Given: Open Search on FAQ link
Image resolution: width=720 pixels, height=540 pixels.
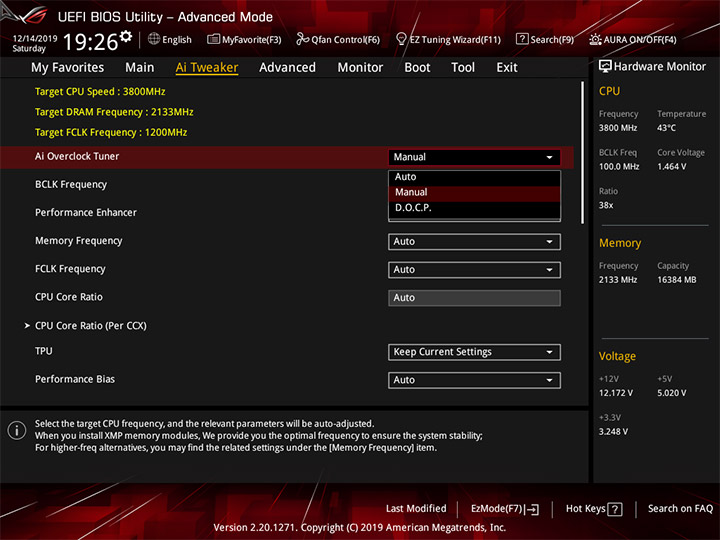Looking at the screenshot, I should click(680, 509).
